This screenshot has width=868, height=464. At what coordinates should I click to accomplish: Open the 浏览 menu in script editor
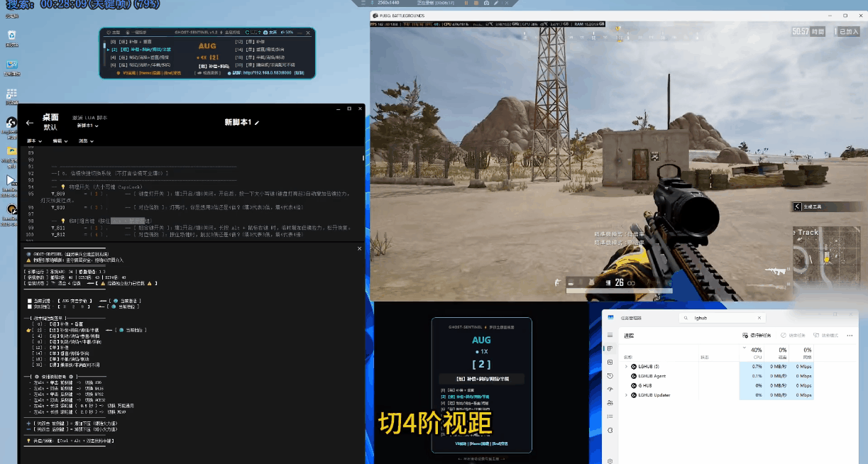pyautogui.click(x=85, y=141)
